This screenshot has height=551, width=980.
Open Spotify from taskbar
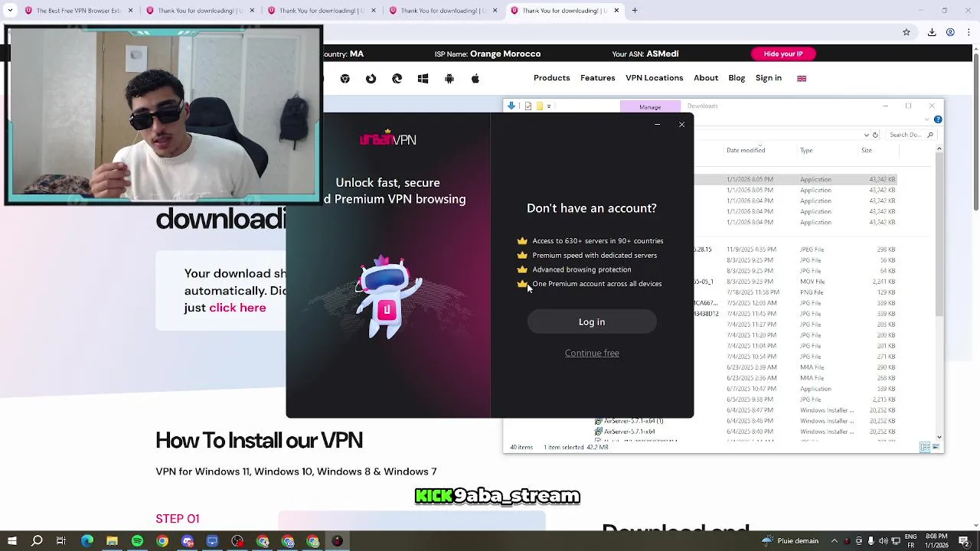(x=137, y=541)
